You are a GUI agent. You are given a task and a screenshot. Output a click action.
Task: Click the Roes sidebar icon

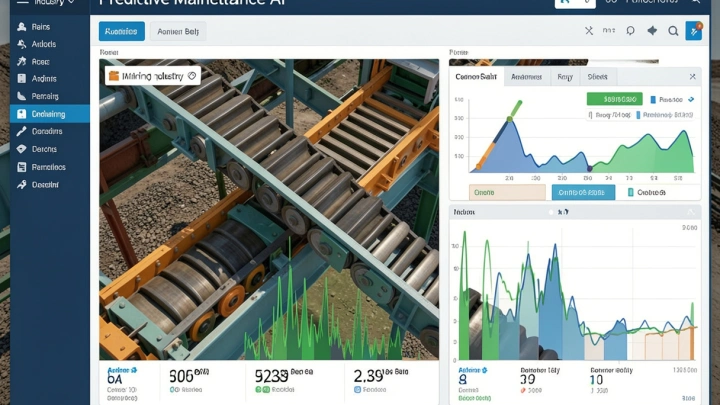[x=22, y=61]
